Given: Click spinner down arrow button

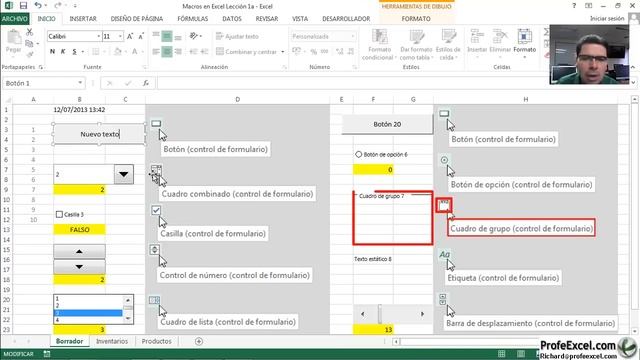Looking at the screenshot, I should coord(79,267).
